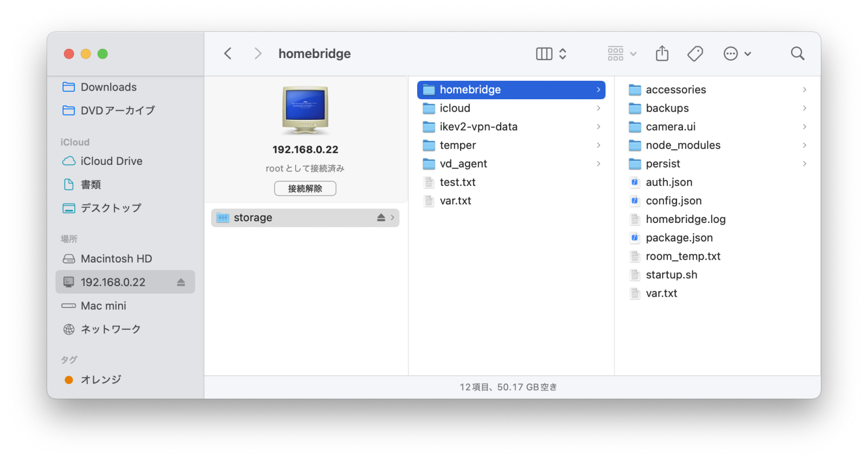Screen dimensions: 868x461
Task: Select the config.json file
Action: [x=673, y=201]
